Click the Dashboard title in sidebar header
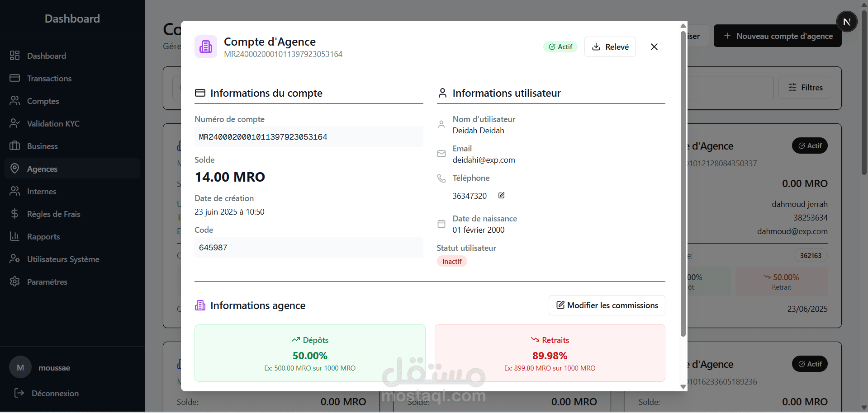The width and height of the screenshot is (868, 413). pyautogui.click(x=72, y=19)
